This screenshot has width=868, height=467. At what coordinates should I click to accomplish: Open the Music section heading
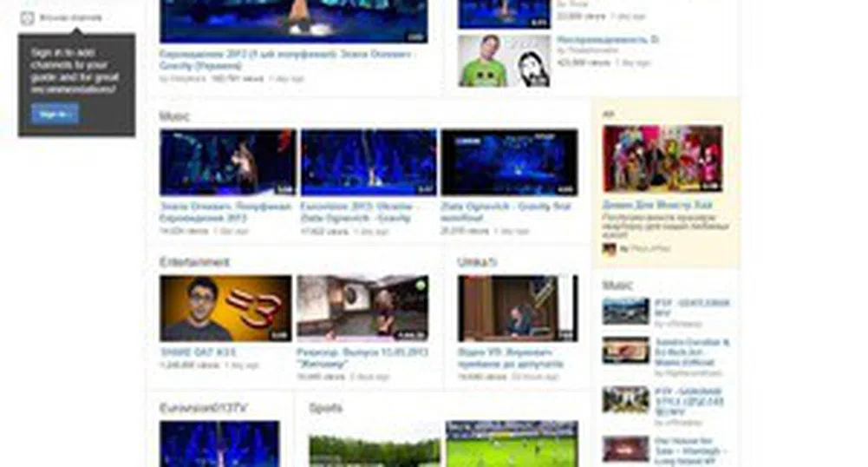pyautogui.click(x=174, y=115)
